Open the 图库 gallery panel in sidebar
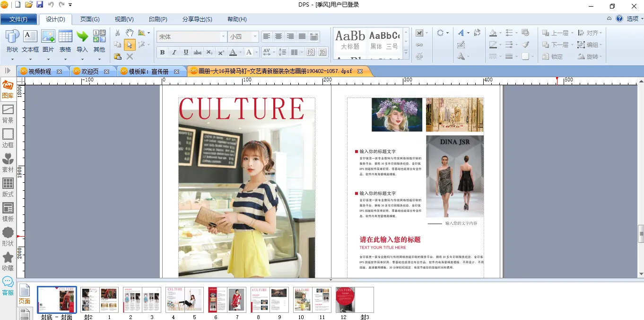 [x=8, y=89]
